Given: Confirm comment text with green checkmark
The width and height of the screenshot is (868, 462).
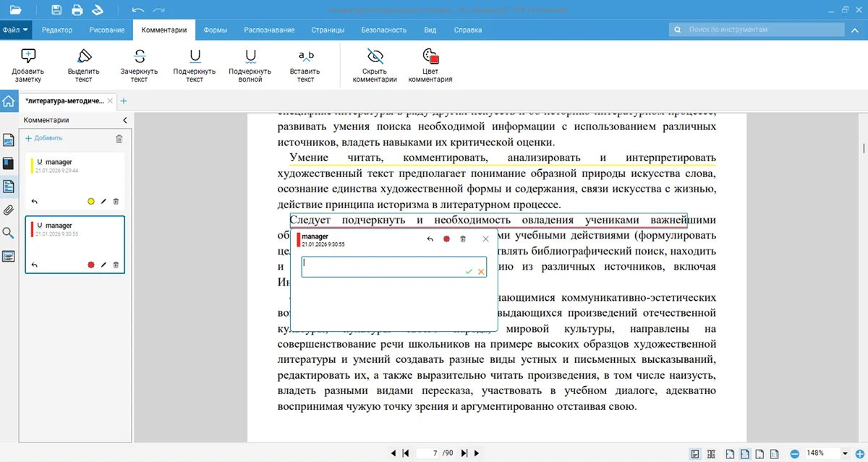Looking at the screenshot, I should (x=469, y=270).
